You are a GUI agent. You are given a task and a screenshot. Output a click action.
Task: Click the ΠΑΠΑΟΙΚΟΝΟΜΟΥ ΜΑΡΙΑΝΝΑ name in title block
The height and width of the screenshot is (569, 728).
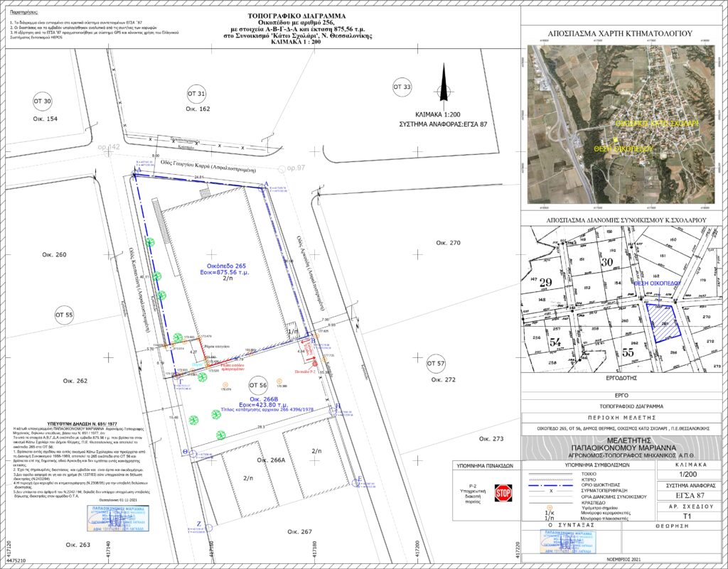623,448
